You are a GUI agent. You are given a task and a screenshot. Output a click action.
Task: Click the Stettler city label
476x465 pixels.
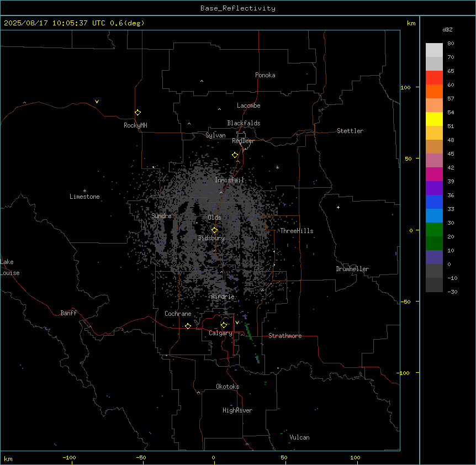350,131
